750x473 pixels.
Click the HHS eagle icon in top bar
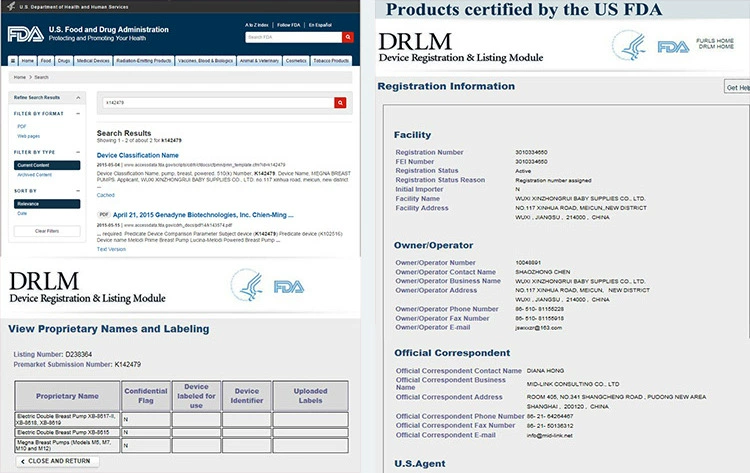11,7
